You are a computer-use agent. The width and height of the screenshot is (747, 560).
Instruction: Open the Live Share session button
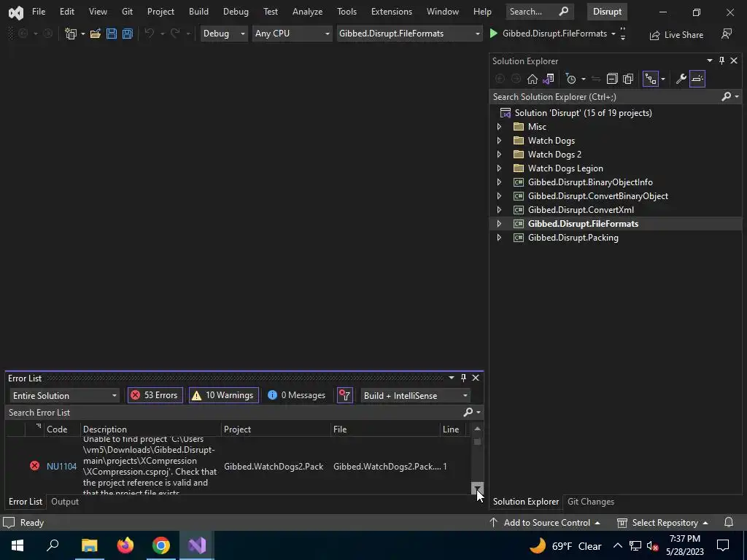coord(676,35)
